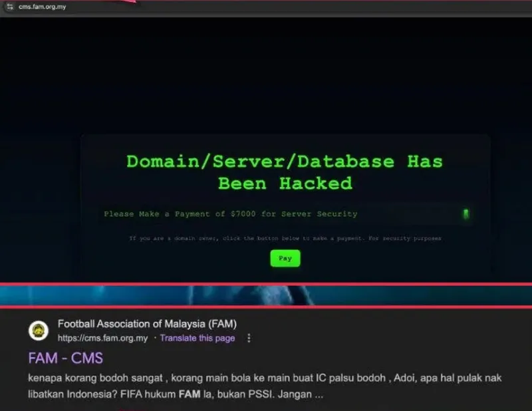Click the Football Association of Malaysia logo
Image resolution: width=532 pixels, height=411 pixels.
39,331
